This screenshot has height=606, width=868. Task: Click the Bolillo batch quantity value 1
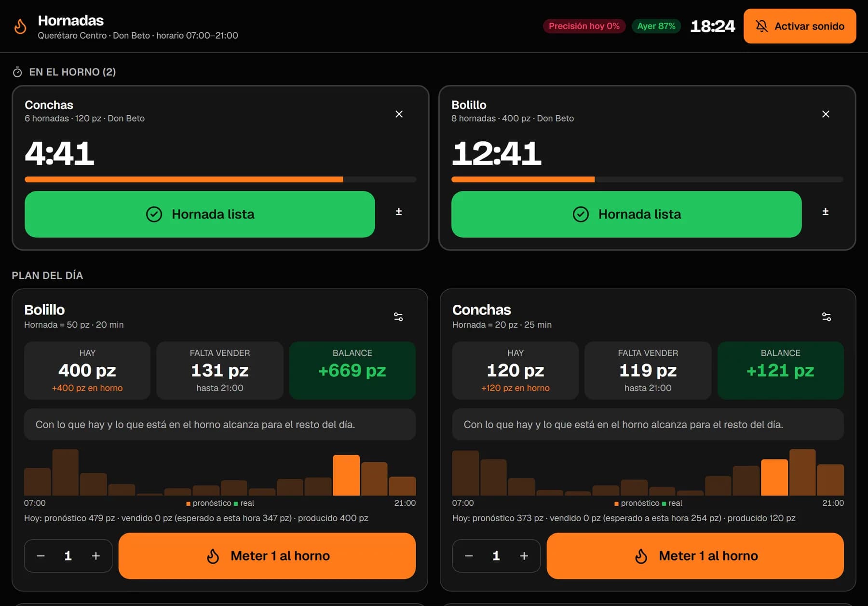pyautogui.click(x=68, y=556)
